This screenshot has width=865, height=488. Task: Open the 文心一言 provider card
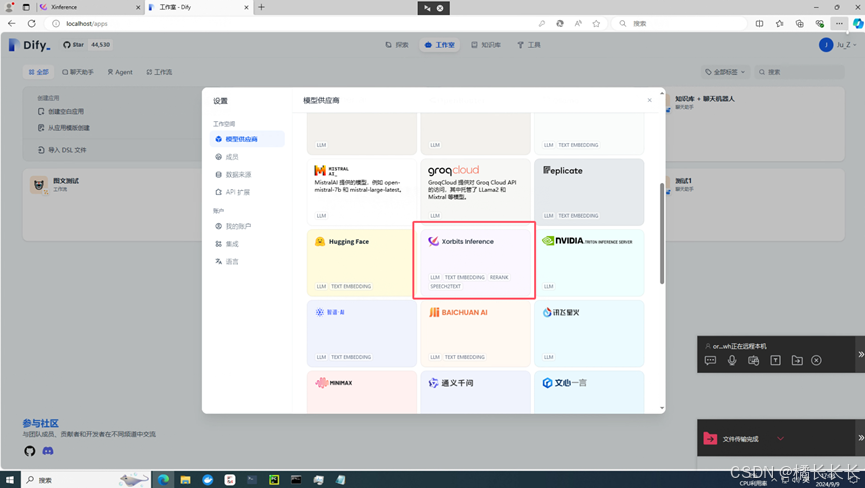coord(589,392)
